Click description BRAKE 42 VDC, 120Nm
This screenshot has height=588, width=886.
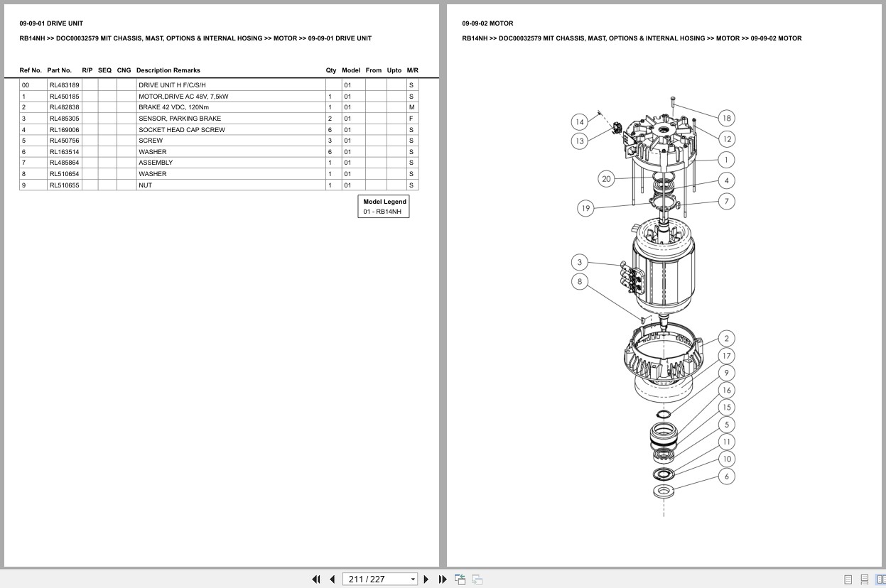tap(173, 107)
